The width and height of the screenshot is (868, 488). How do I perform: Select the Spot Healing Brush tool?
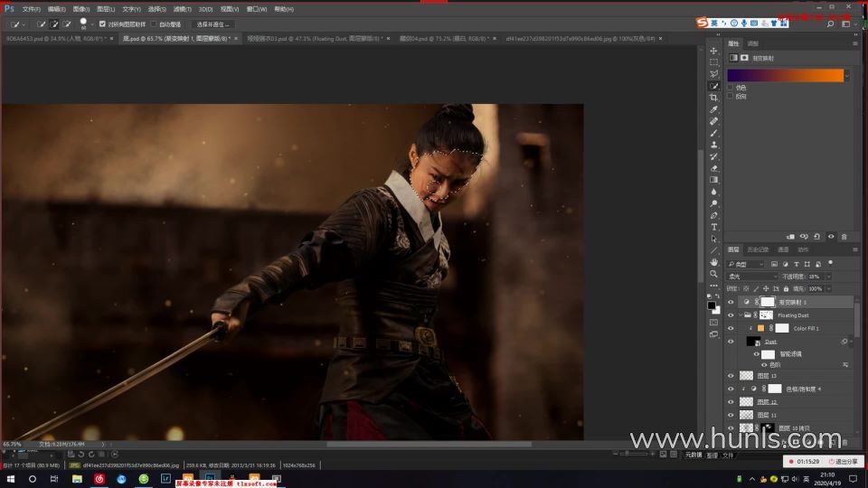pos(713,121)
